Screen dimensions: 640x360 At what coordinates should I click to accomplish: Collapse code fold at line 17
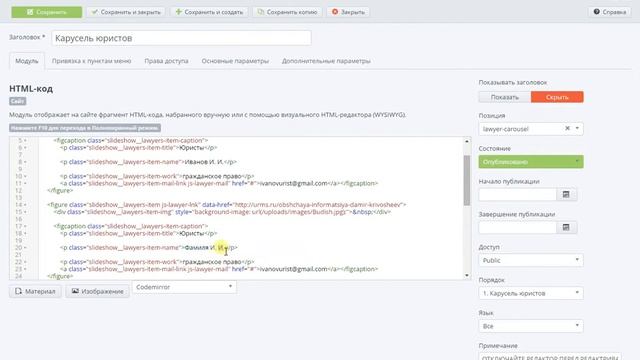(25, 226)
